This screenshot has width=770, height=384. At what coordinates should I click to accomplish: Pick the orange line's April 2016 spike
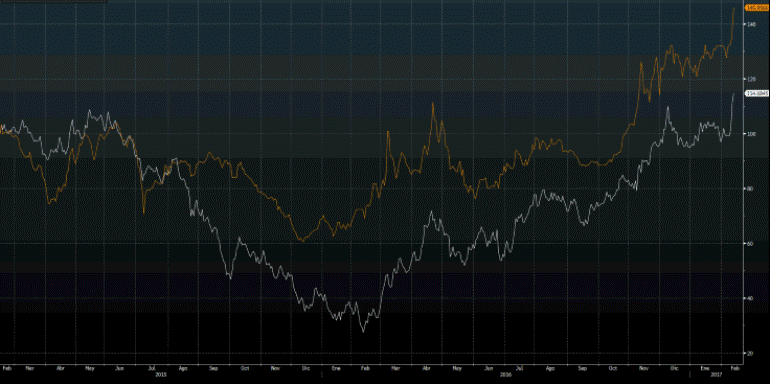tap(433, 103)
